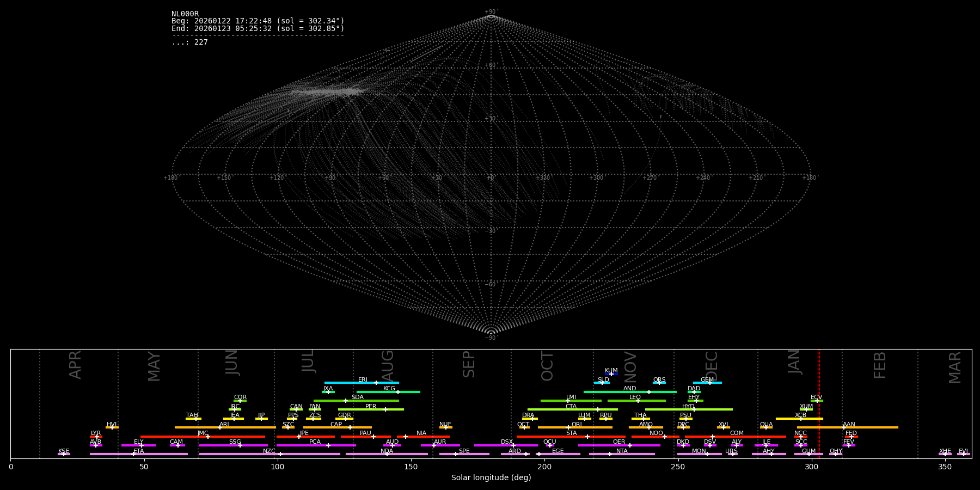The height and width of the screenshot is (490, 980).
Task: Select the NTA shower label
Action: pyautogui.click(x=622, y=451)
